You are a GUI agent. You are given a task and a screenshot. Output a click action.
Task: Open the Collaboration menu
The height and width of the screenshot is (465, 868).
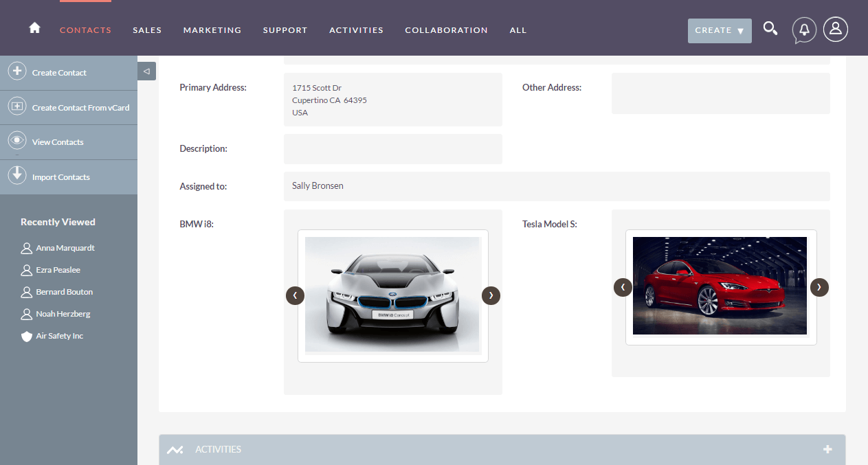point(446,30)
